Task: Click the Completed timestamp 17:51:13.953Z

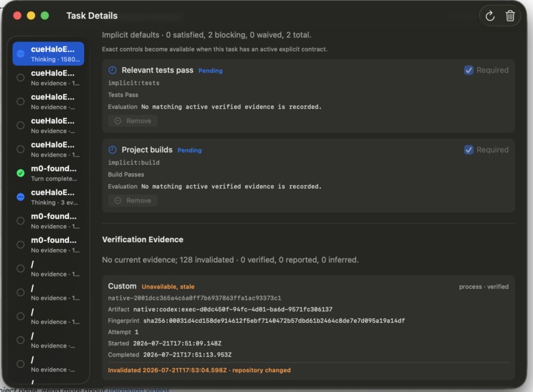Action: (x=187, y=354)
